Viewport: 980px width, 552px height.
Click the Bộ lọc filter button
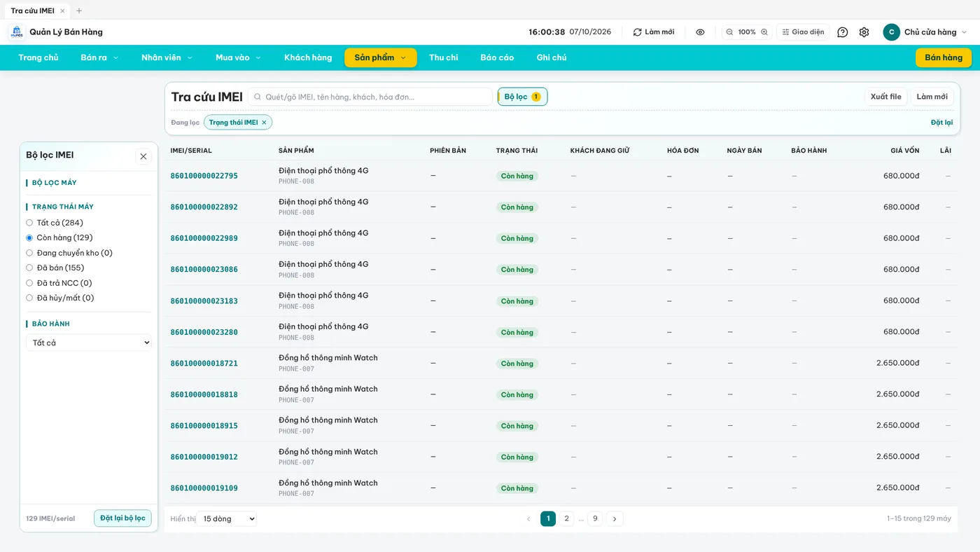522,97
